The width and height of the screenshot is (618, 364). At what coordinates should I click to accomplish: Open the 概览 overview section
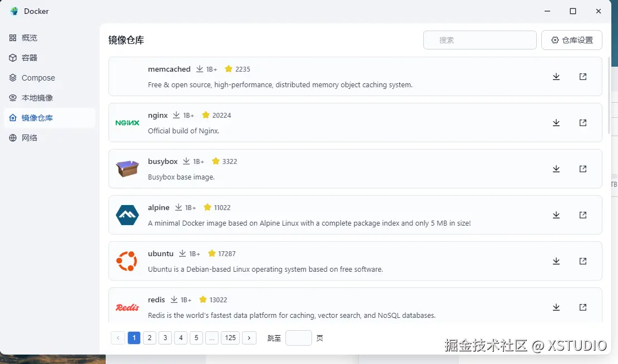coord(50,38)
